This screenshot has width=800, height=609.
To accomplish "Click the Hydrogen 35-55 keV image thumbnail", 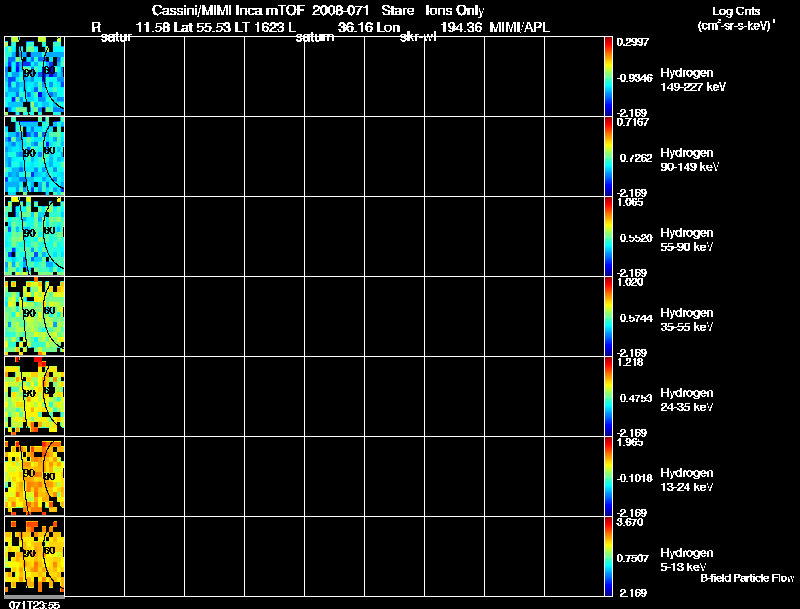I will coord(35,316).
